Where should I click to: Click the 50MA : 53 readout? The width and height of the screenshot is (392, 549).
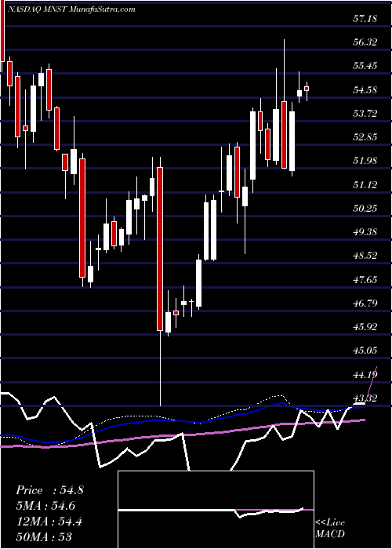[44, 537]
